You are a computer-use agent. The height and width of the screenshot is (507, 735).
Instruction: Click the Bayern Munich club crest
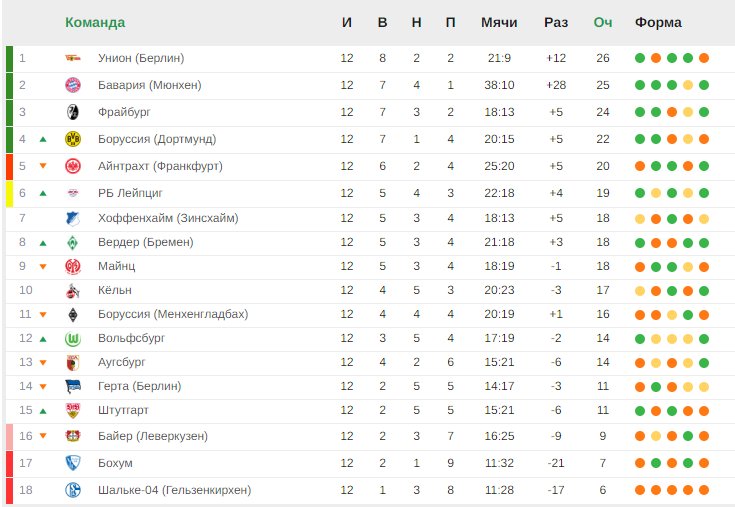click(x=73, y=85)
